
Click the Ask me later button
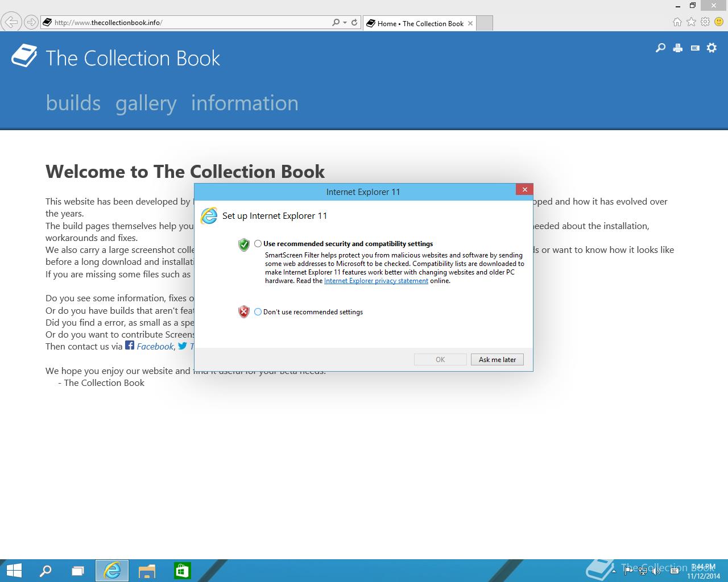pos(497,359)
